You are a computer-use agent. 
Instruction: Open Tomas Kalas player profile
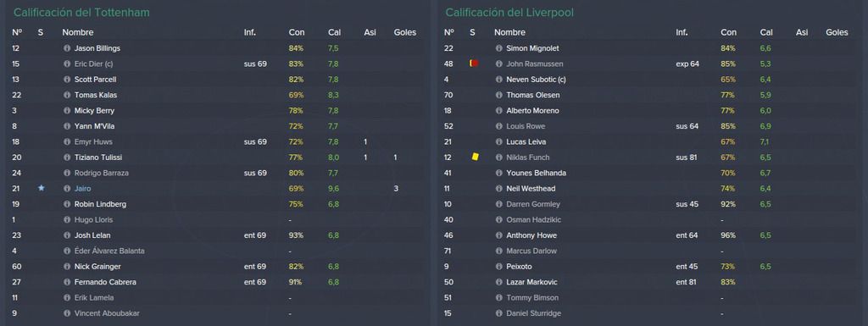(95, 95)
